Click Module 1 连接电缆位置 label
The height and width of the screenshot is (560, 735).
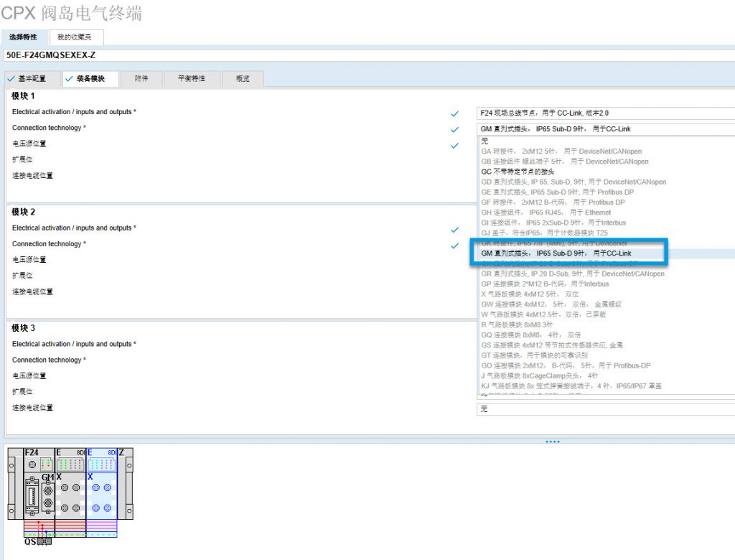(32, 175)
